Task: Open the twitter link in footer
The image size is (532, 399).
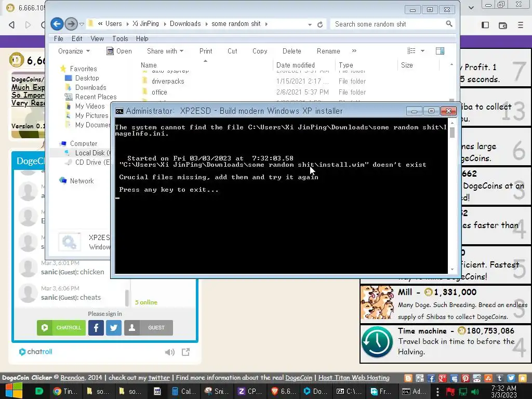Action: point(159,378)
